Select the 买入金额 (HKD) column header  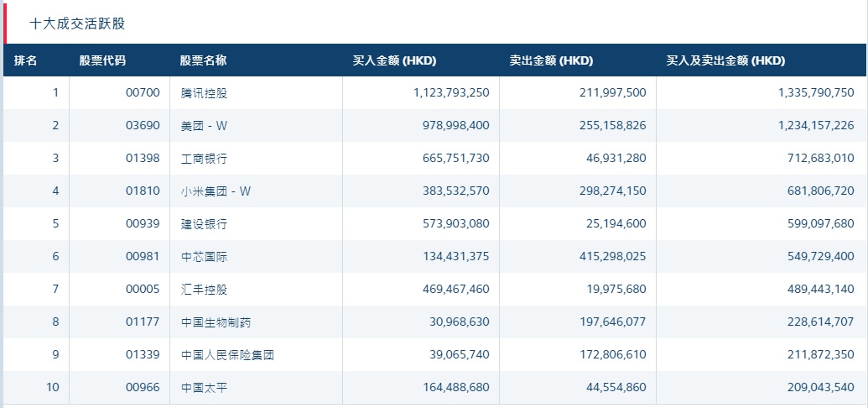pos(394,60)
